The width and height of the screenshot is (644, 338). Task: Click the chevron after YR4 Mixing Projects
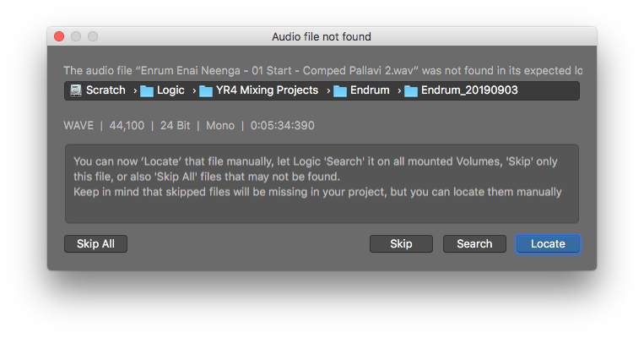pos(328,91)
